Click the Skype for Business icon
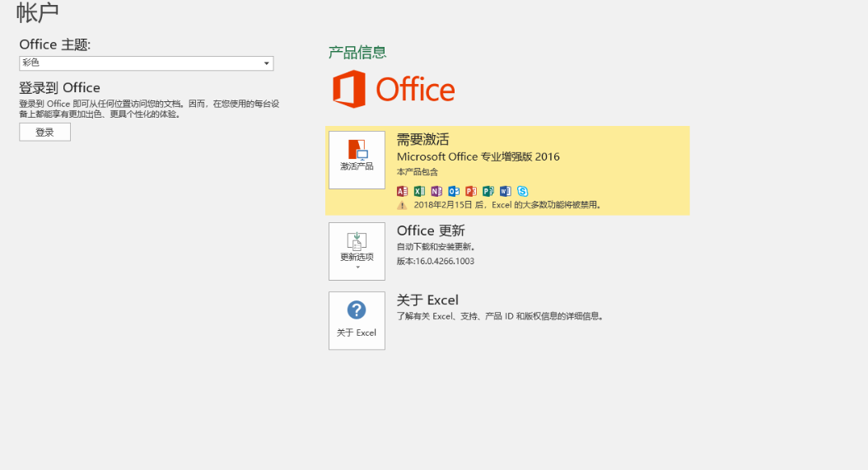This screenshot has height=470, width=868. [x=523, y=191]
